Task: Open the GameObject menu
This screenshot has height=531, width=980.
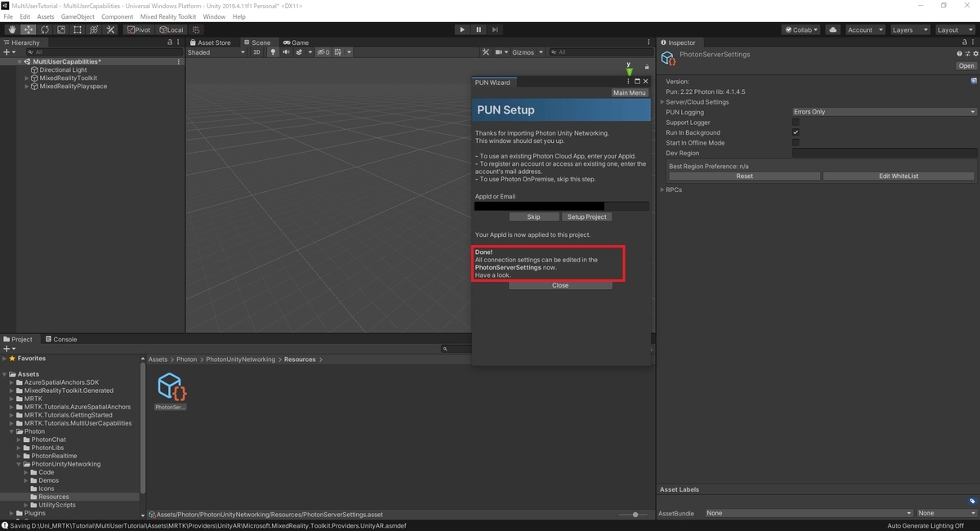Action: click(x=78, y=16)
